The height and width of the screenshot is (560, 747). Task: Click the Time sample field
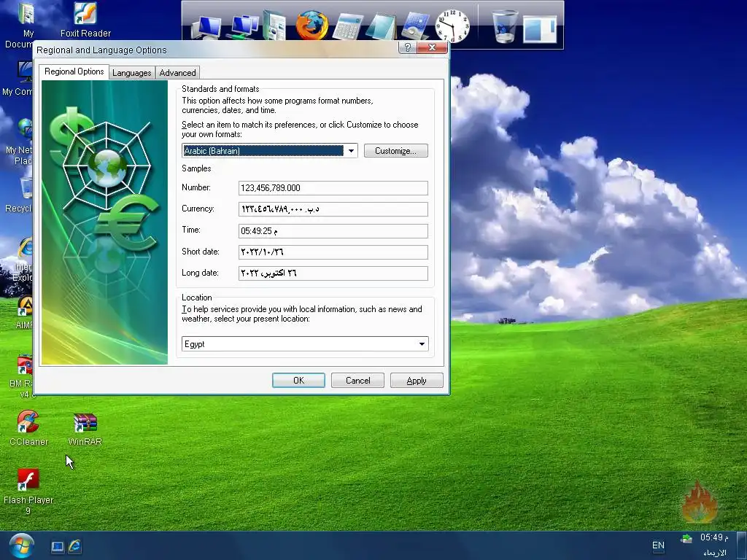333,231
